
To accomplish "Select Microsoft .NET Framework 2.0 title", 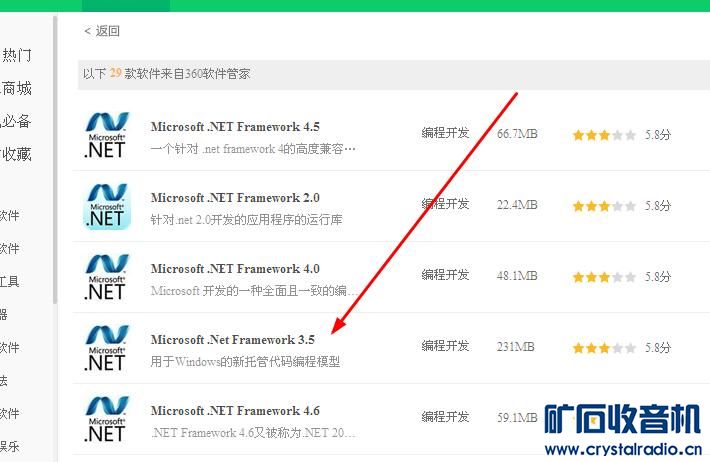I will click(x=235, y=198).
